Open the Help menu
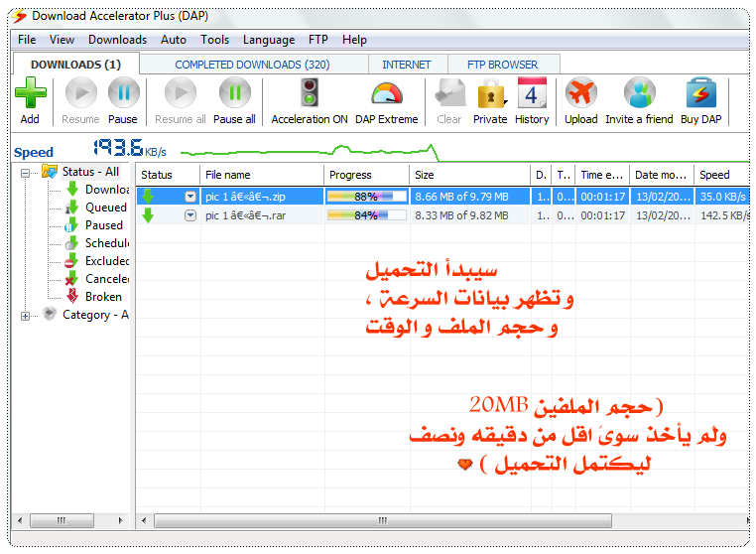Screen dimensions: 756x554 [354, 40]
